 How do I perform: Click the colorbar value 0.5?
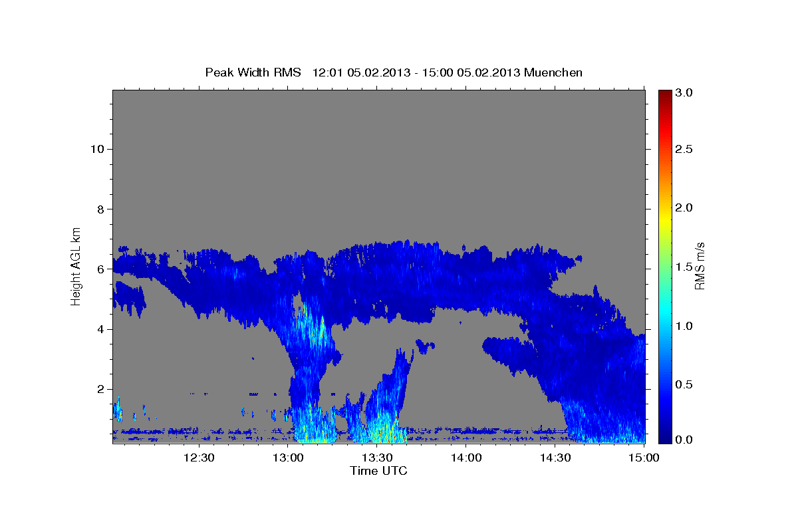(x=684, y=384)
